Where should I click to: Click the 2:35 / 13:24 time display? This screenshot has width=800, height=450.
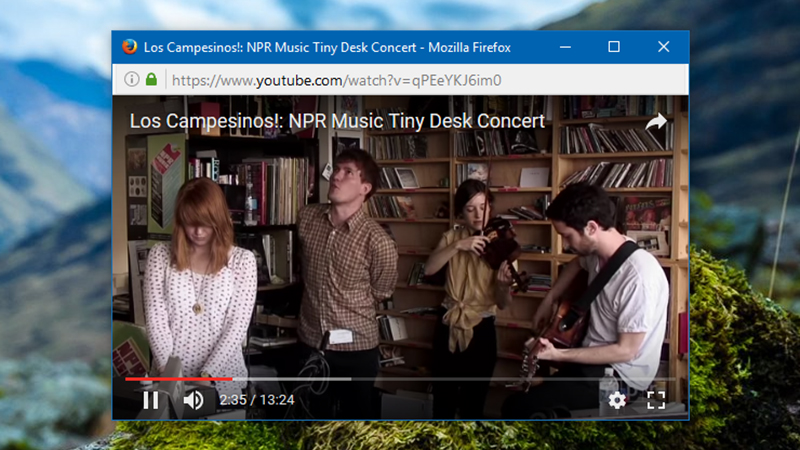click(257, 400)
